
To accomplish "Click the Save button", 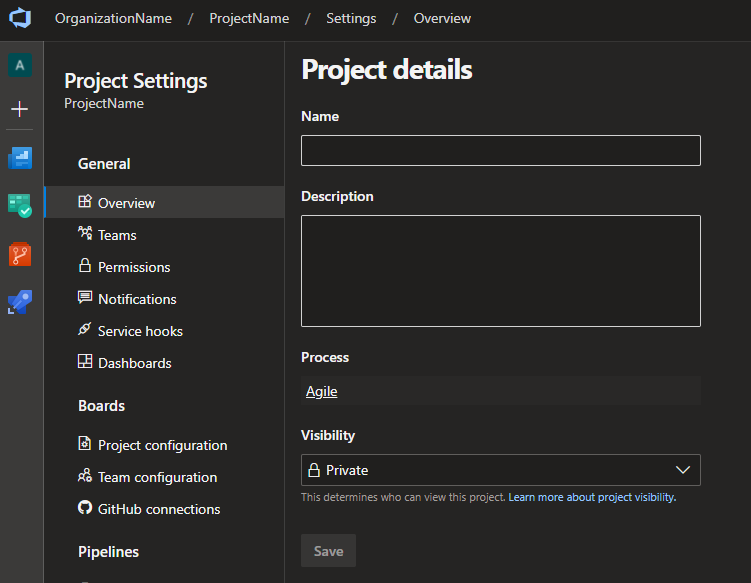I will [328, 551].
